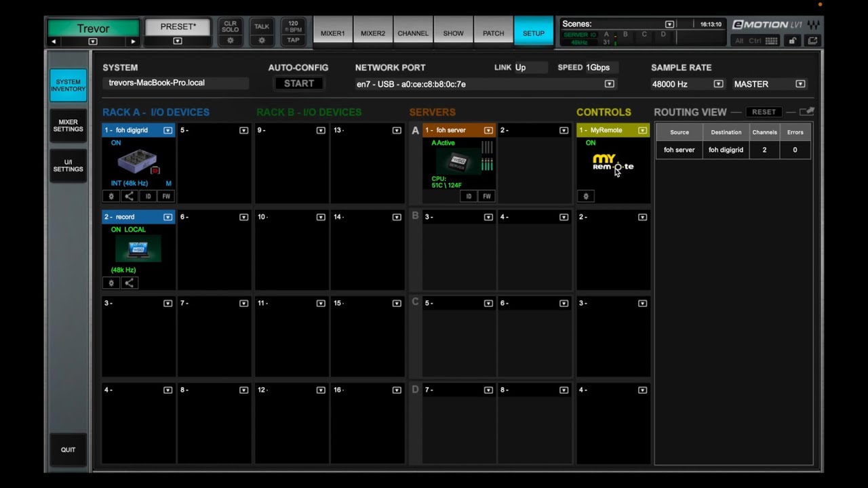Image resolution: width=868 pixels, height=488 pixels.
Task: Open System Inventory page
Action: [68, 85]
